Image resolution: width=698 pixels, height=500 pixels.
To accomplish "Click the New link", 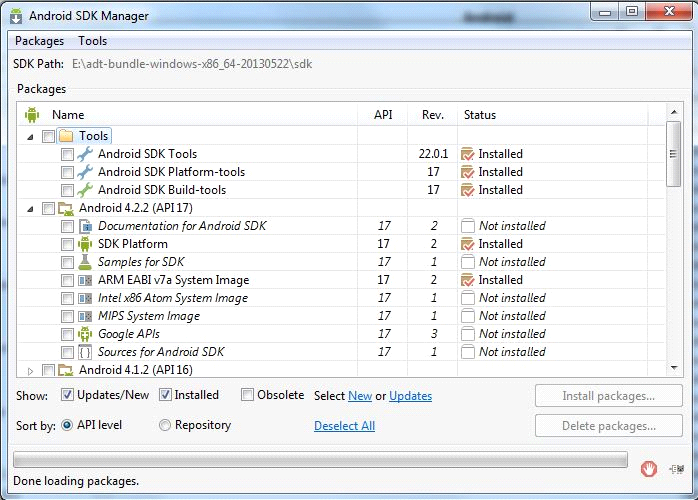I will [360, 396].
